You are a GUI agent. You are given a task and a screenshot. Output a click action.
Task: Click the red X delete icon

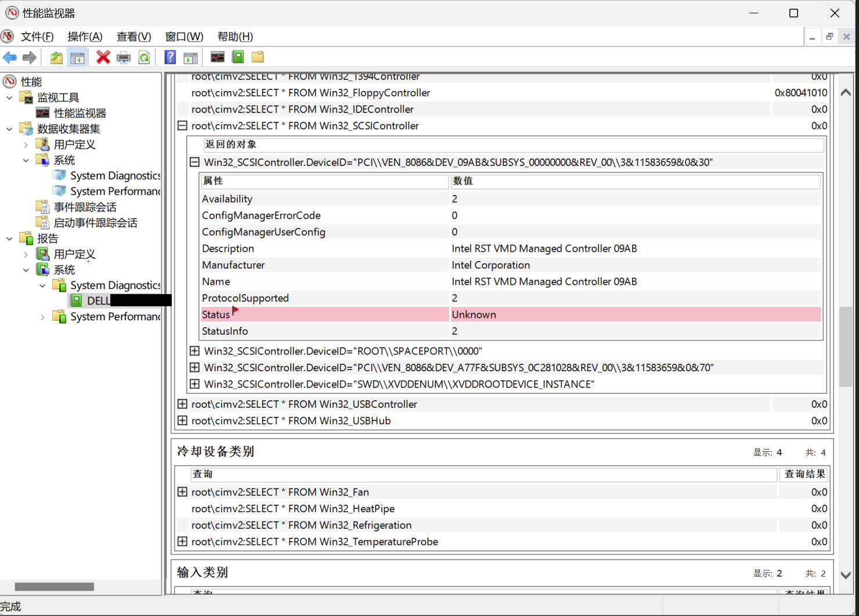tap(103, 57)
